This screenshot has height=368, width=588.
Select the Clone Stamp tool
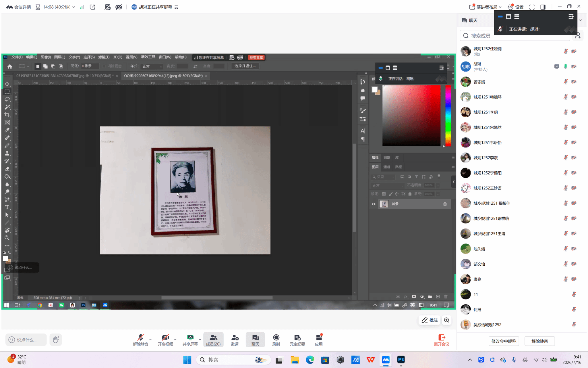(7, 153)
